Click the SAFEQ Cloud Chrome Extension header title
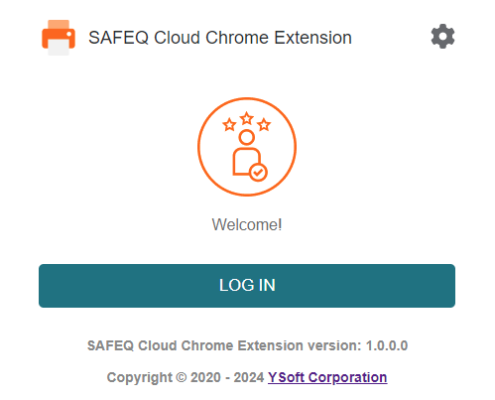Screen dimensions: 495x400 click(x=220, y=37)
